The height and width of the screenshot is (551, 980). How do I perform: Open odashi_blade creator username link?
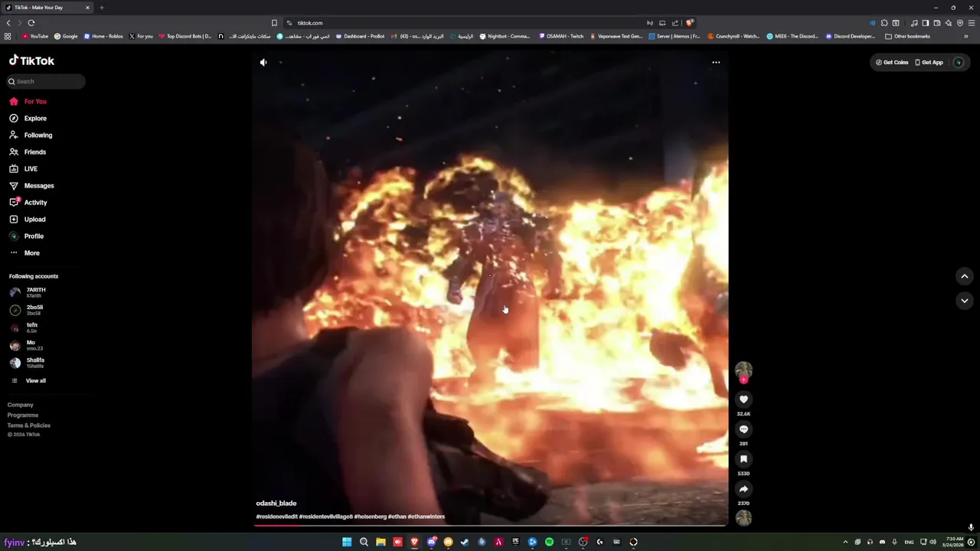(276, 504)
